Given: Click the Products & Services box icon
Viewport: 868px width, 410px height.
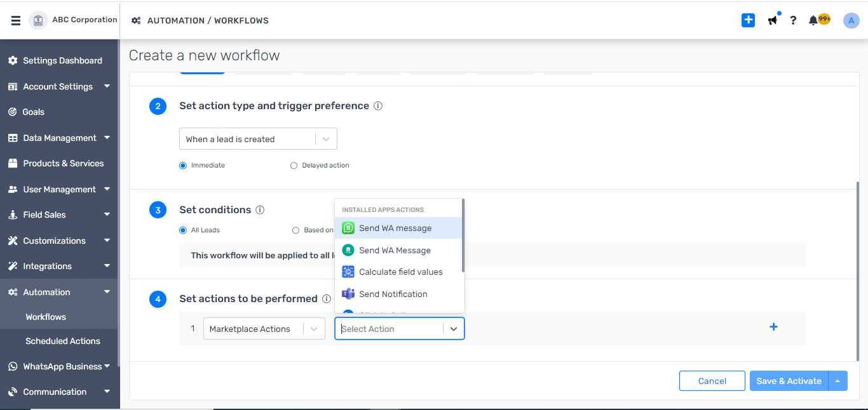Looking at the screenshot, I should 13,164.
